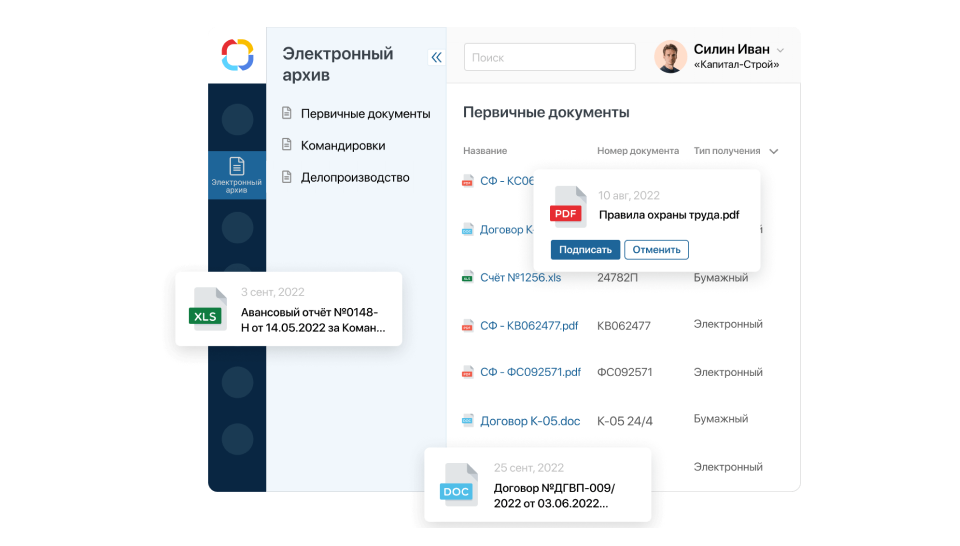The height and width of the screenshot is (546, 960).
Task: Click Бумажный in Счёт №1256.xls row
Action: coord(721,278)
